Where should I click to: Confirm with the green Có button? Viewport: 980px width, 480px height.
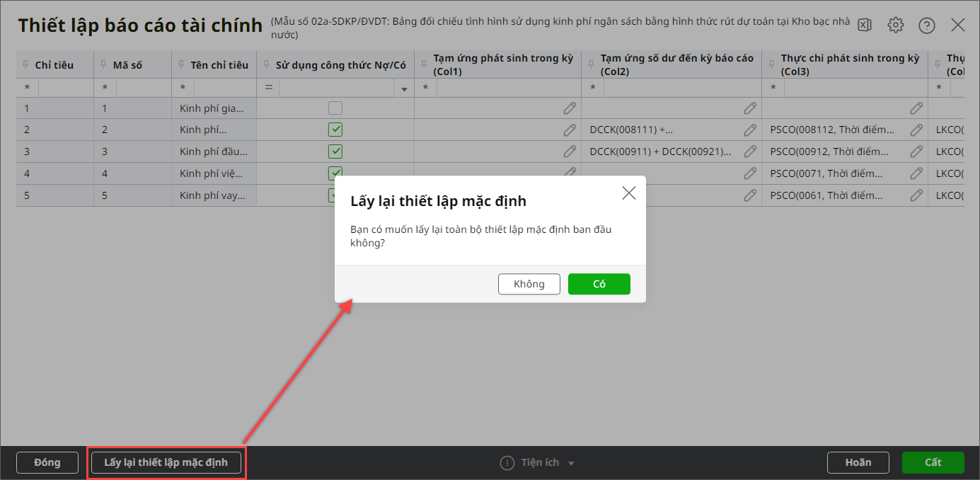coord(599,284)
